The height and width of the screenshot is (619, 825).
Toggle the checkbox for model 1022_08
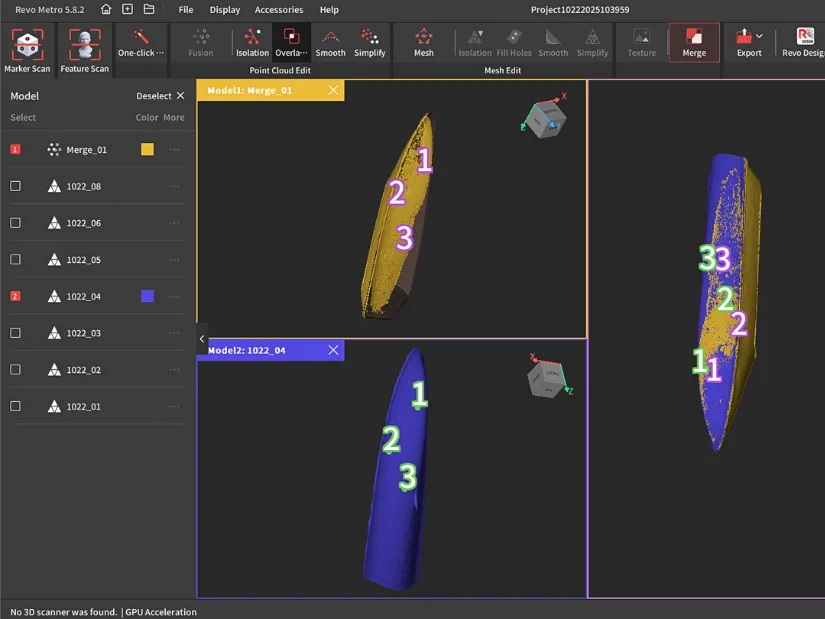tap(15, 185)
